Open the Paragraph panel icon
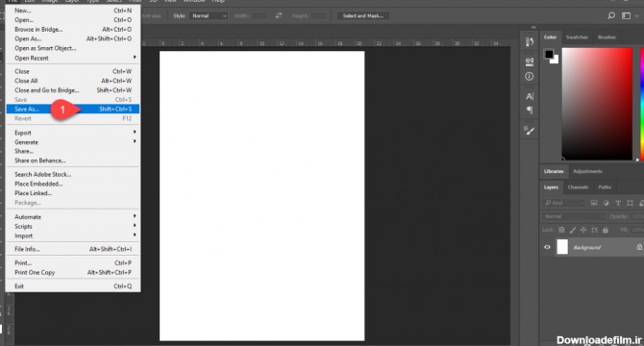This screenshot has height=346, width=644. (530, 110)
